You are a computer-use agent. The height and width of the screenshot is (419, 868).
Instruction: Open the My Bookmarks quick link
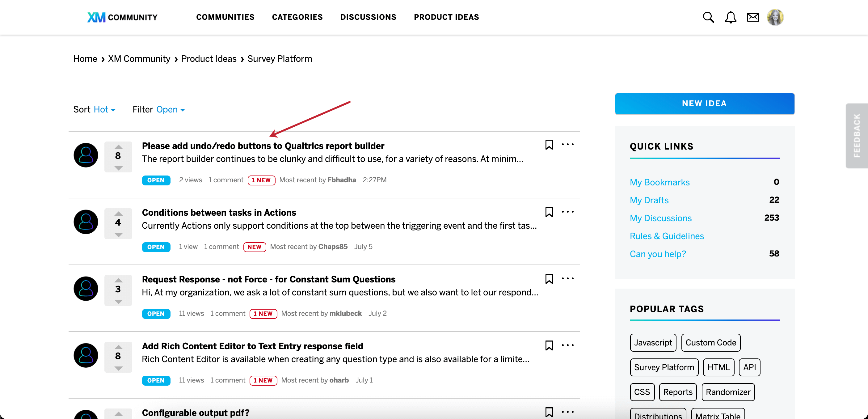659,182
